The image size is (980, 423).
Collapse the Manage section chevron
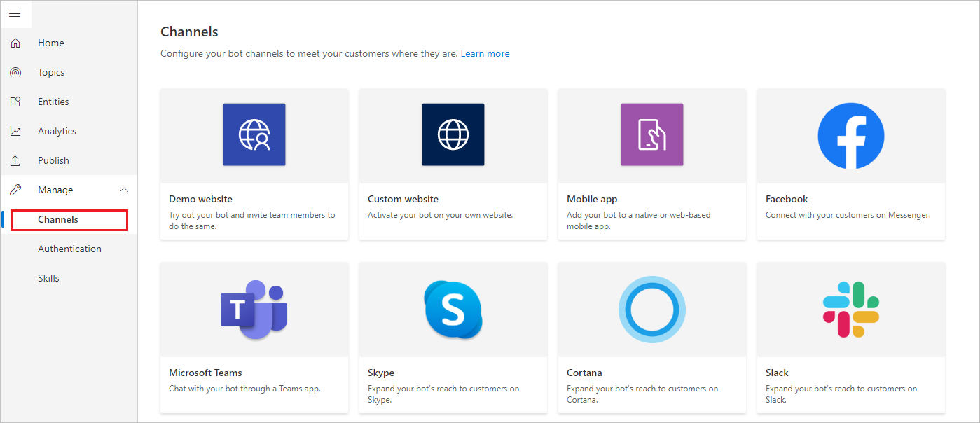(x=124, y=190)
